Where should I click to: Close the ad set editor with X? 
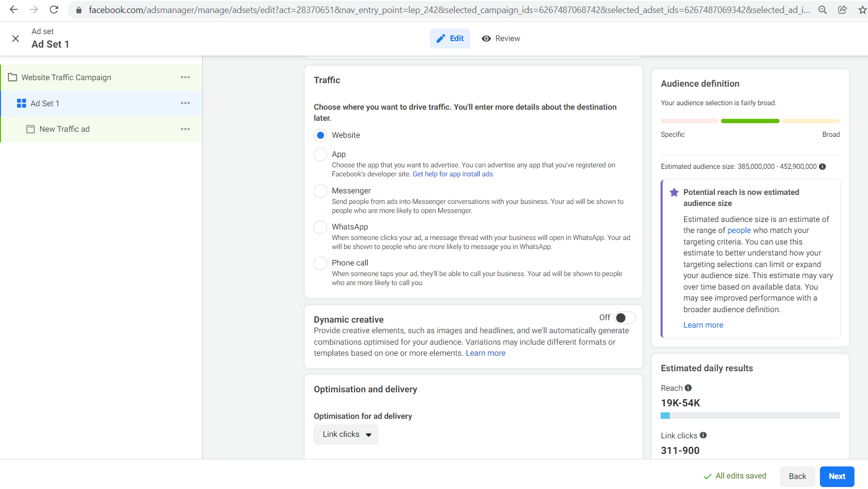point(16,39)
